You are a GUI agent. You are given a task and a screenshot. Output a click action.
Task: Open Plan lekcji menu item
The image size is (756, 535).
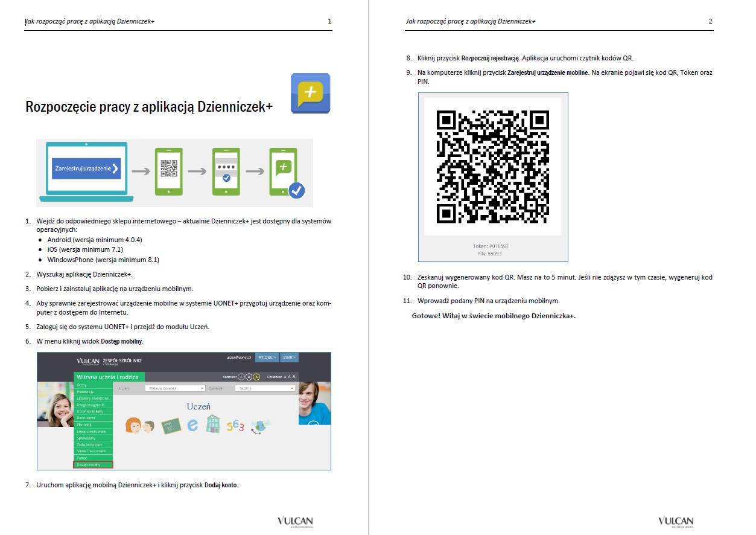[x=93, y=425]
